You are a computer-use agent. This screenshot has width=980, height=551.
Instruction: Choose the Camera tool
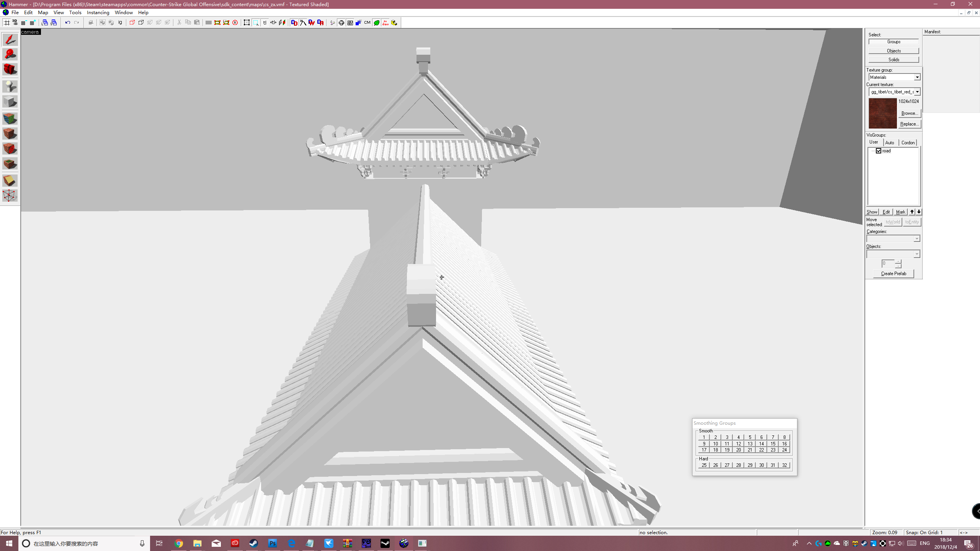[x=10, y=69]
